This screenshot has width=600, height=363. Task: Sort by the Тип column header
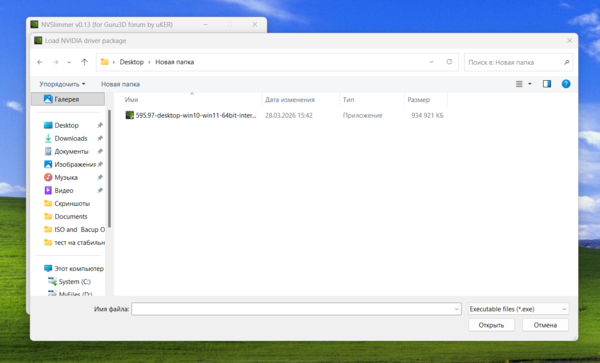[x=348, y=100]
